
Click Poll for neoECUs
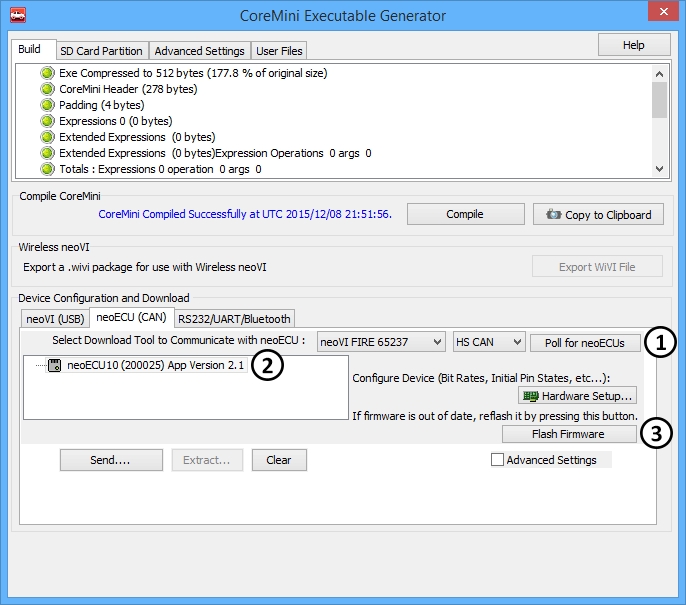tap(585, 343)
